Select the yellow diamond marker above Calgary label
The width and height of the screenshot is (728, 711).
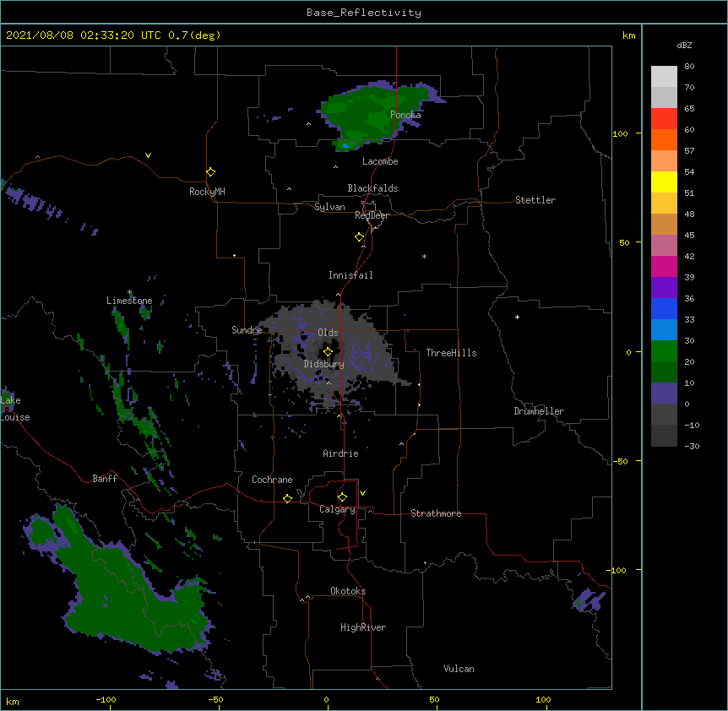342,497
